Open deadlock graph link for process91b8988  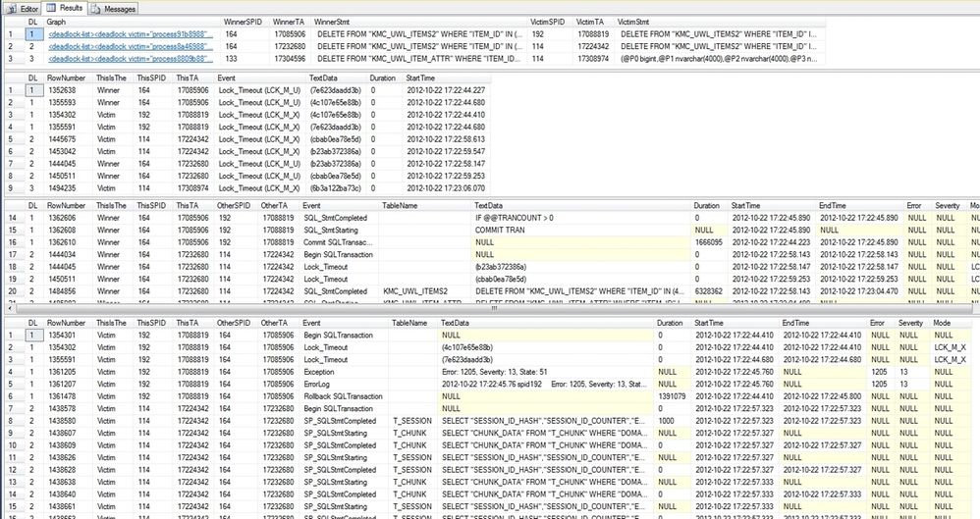coord(130,34)
